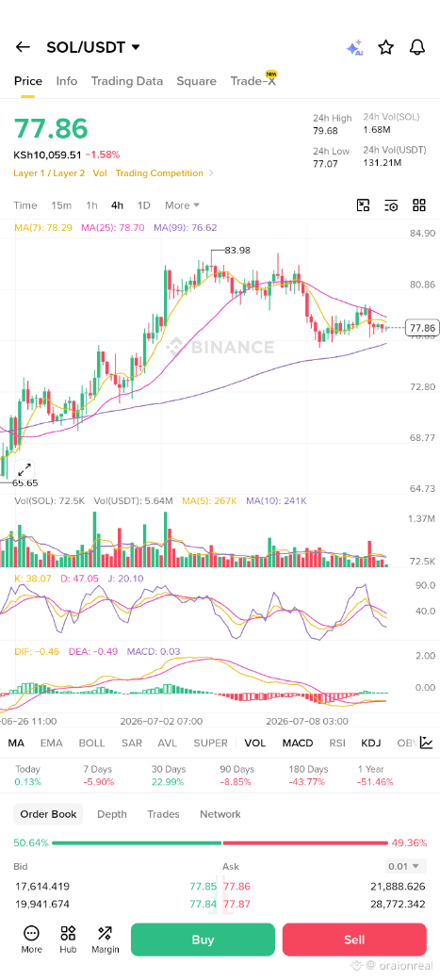
Task: Add SOL/USDT to favorites with star
Action: 386,47
